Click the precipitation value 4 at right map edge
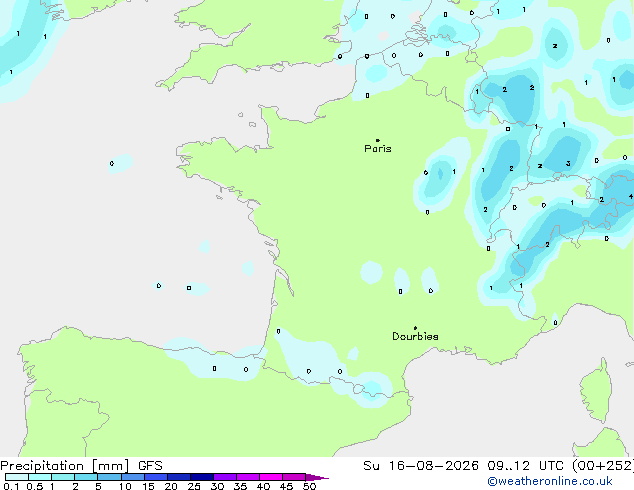 [x=631, y=196]
